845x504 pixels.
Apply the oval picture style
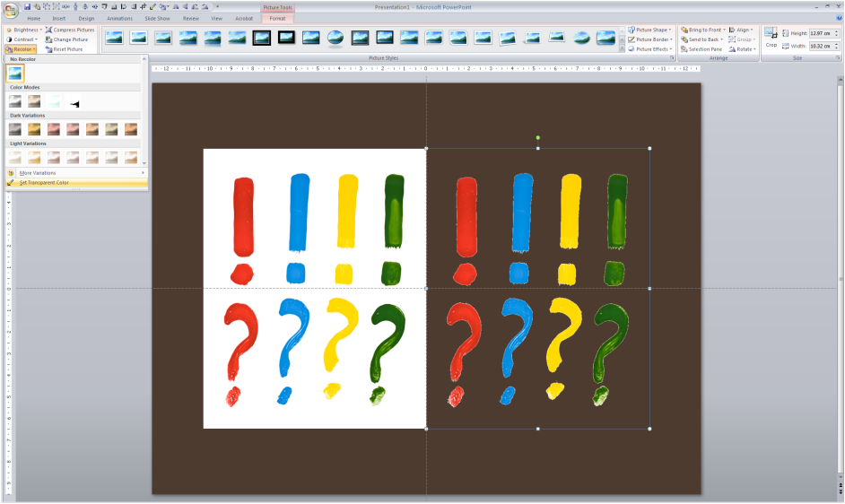[x=335, y=37]
